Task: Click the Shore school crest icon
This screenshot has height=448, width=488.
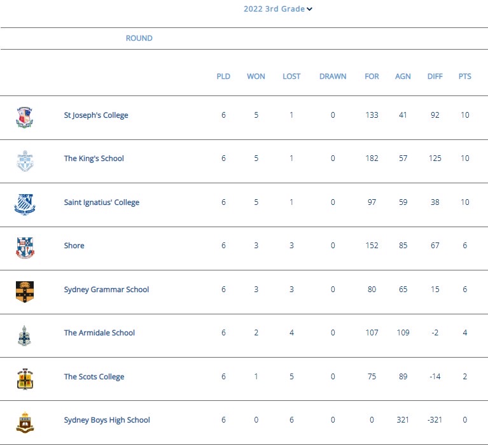Action: point(25,248)
